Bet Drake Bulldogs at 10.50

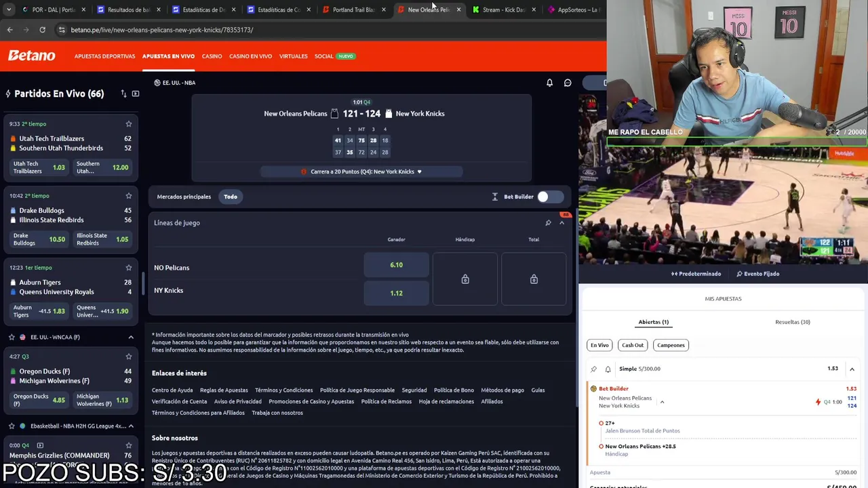coord(39,239)
